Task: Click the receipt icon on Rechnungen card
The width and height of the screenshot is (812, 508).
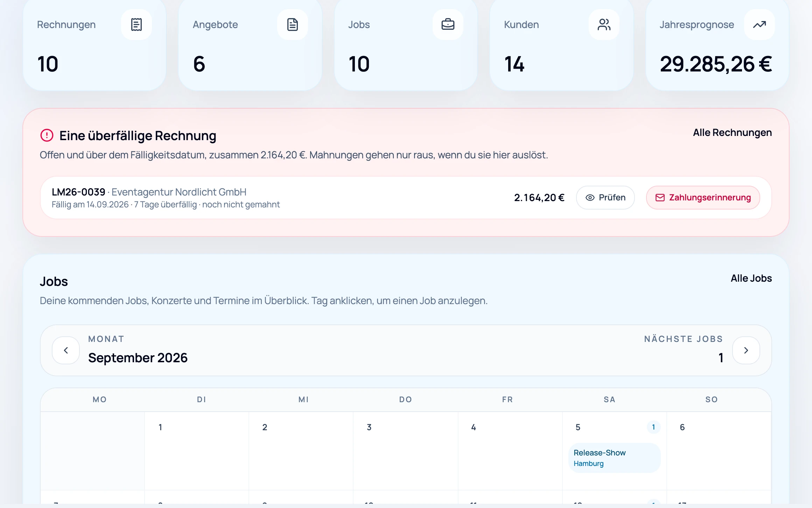Action: click(x=136, y=25)
